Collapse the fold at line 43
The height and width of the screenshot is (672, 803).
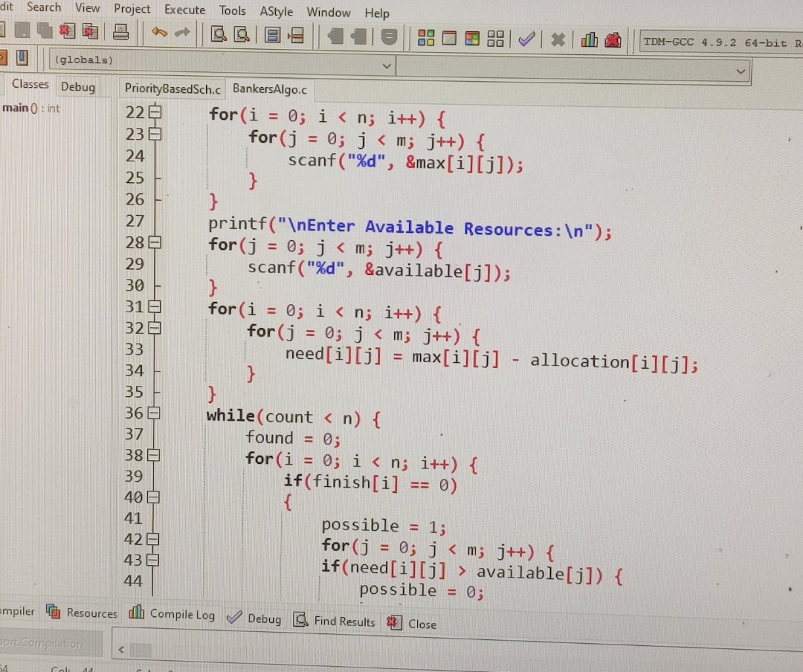pyautogui.click(x=153, y=560)
